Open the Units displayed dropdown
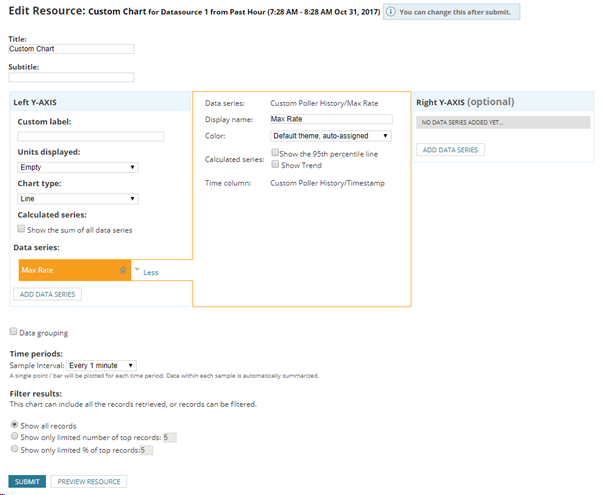 coord(78,167)
